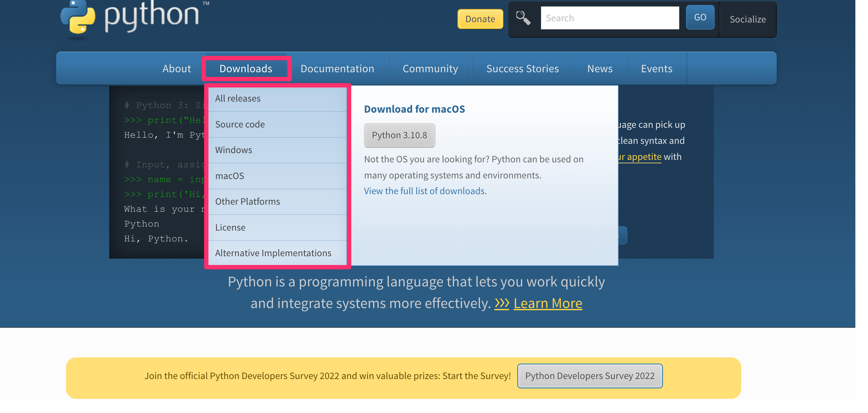Open the Community menu
Screen dimensions: 868x413
tap(430, 69)
